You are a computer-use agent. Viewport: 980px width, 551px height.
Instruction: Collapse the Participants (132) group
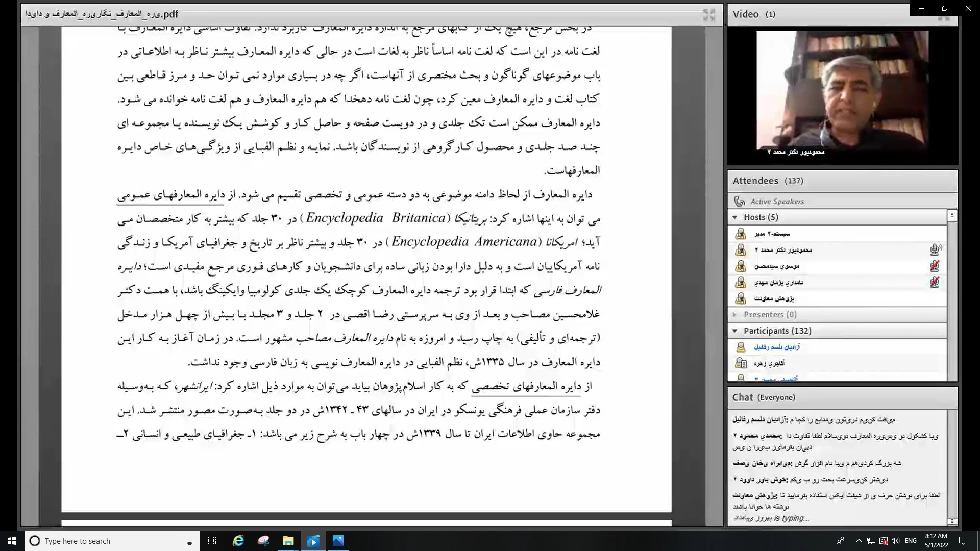coord(735,331)
